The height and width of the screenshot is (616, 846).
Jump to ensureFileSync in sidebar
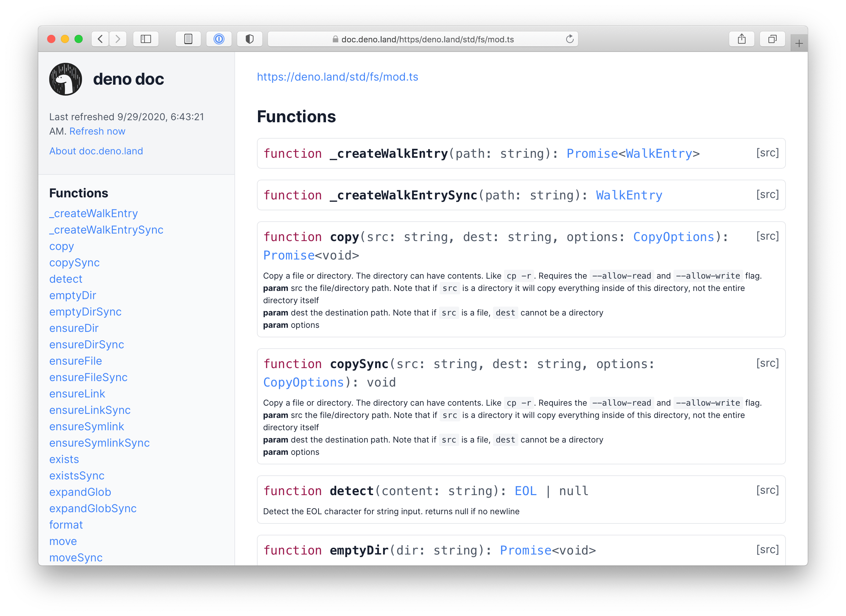tap(88, 377)
